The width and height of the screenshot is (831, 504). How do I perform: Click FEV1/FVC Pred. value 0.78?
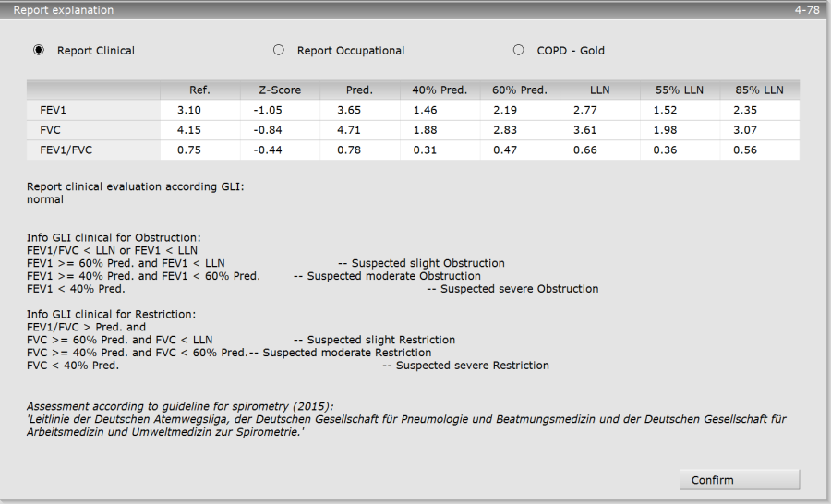(x=349, y=150)
